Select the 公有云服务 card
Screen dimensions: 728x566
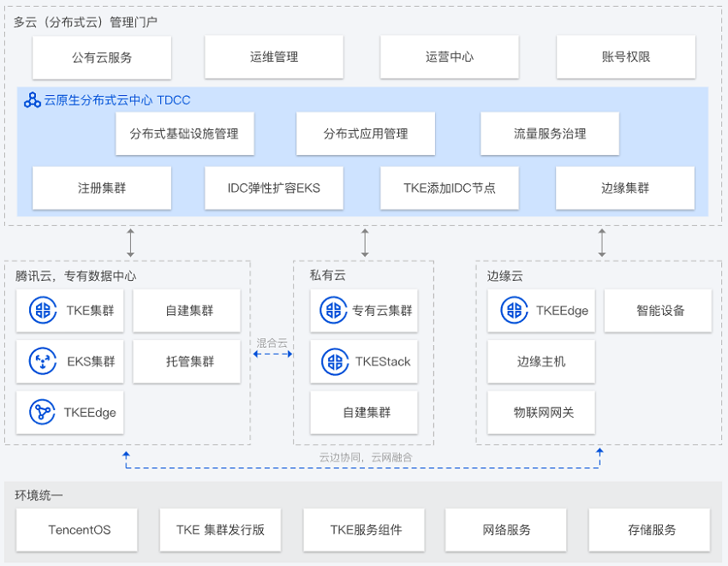[102, 57]
